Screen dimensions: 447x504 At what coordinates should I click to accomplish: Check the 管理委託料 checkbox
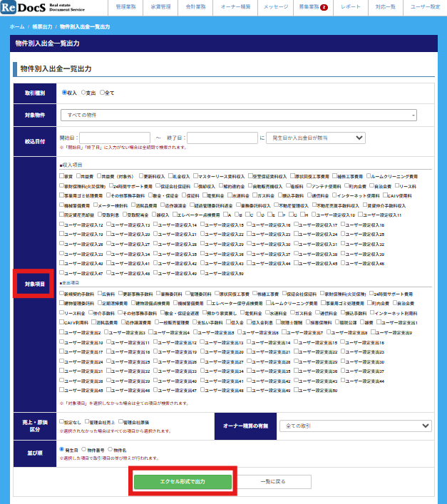point(187,294)
